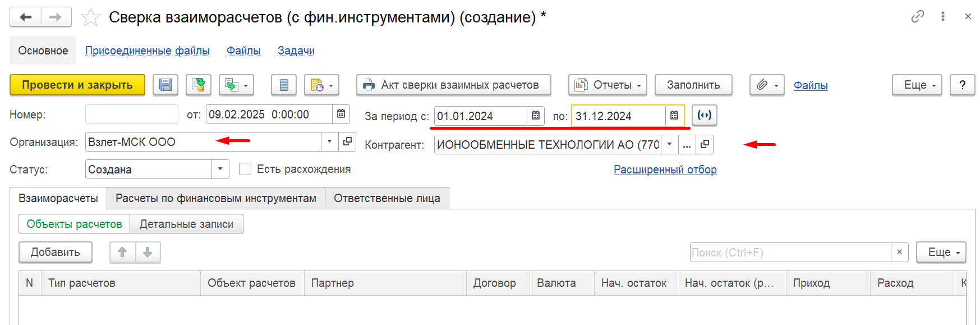The image size is (980, 325).
Task: Open the Расширенный отбор link
Action: [x=665, y=170]
